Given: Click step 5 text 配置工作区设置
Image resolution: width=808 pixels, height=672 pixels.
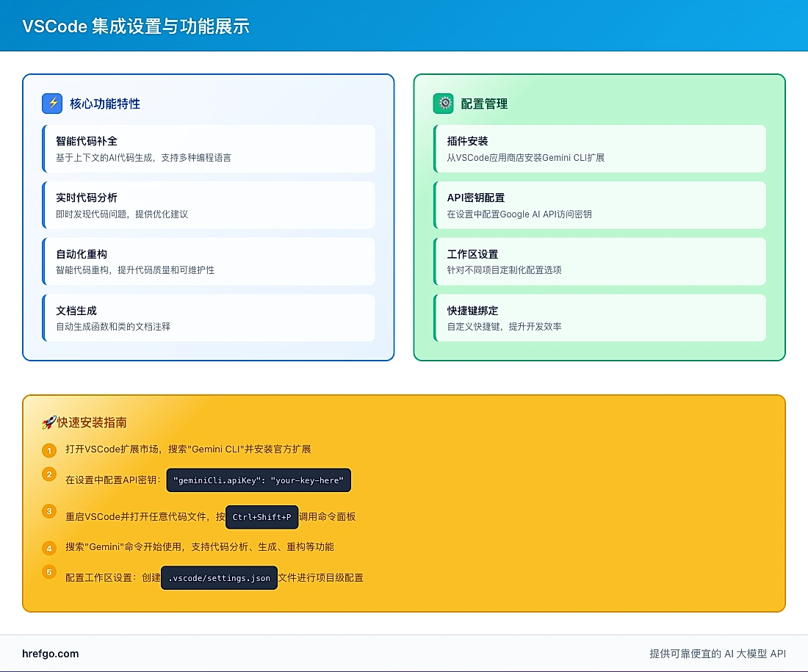Looking at the screenshot, I should click(99, 578).
